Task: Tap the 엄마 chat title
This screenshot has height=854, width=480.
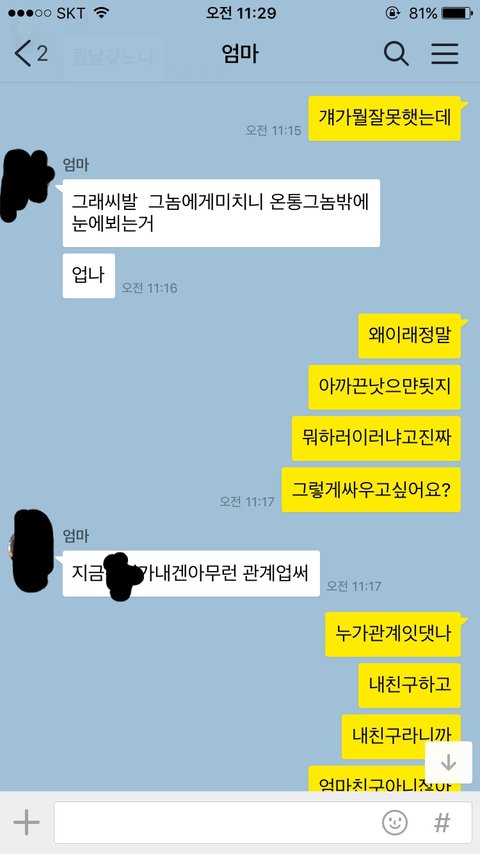Action: [240, 54]
